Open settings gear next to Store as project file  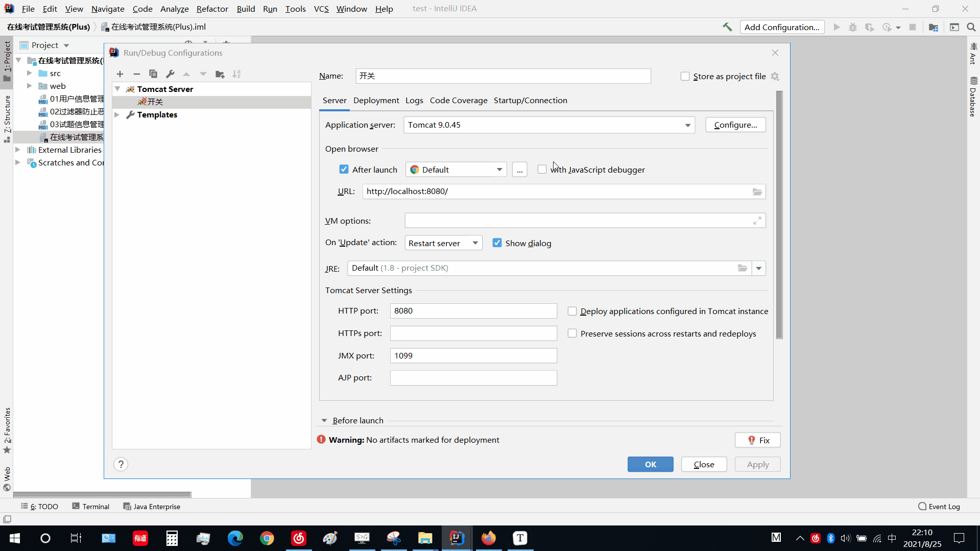pos(775,77)
